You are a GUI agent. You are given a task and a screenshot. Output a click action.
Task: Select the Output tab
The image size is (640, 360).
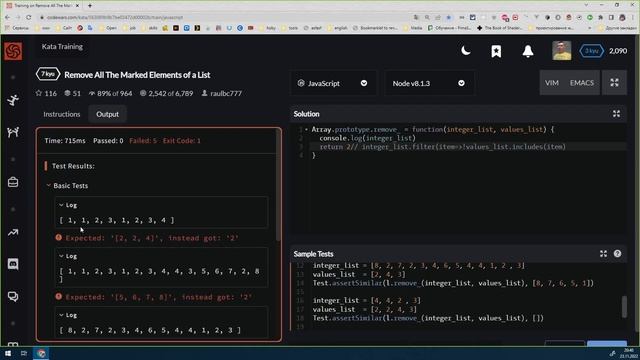pos(107,114)
